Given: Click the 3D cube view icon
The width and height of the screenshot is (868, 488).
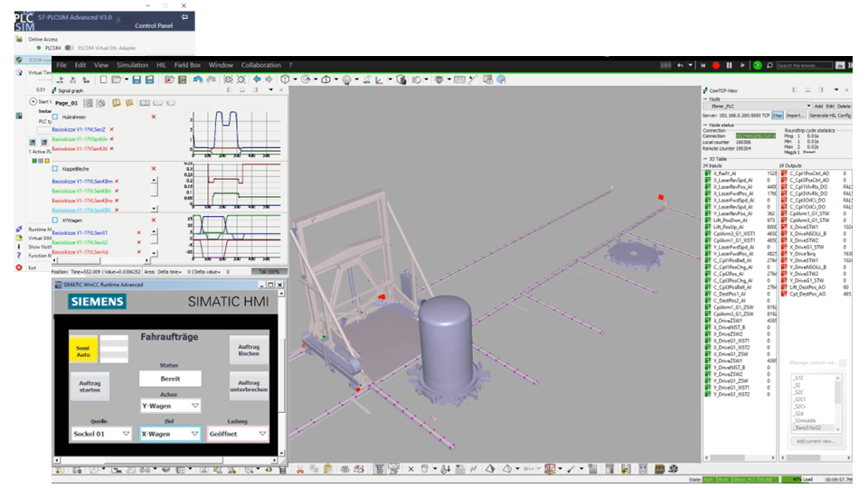Looking at the screenshot, I should 286,80.
